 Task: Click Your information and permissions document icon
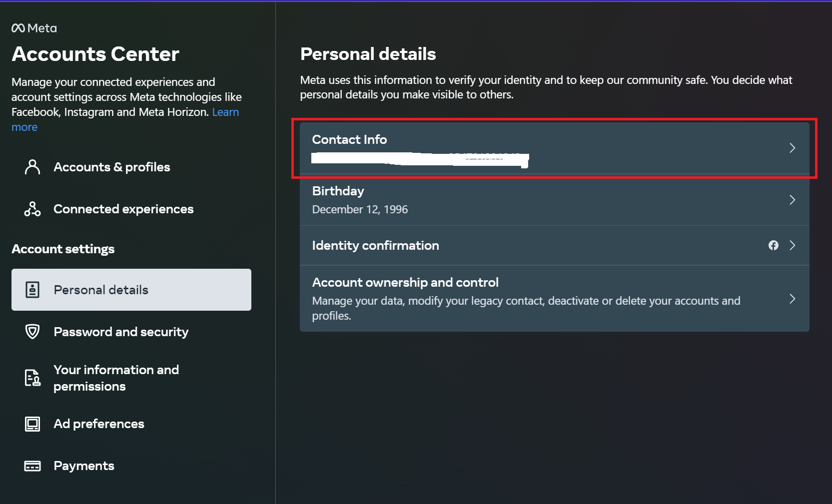[x=32, y=378]
